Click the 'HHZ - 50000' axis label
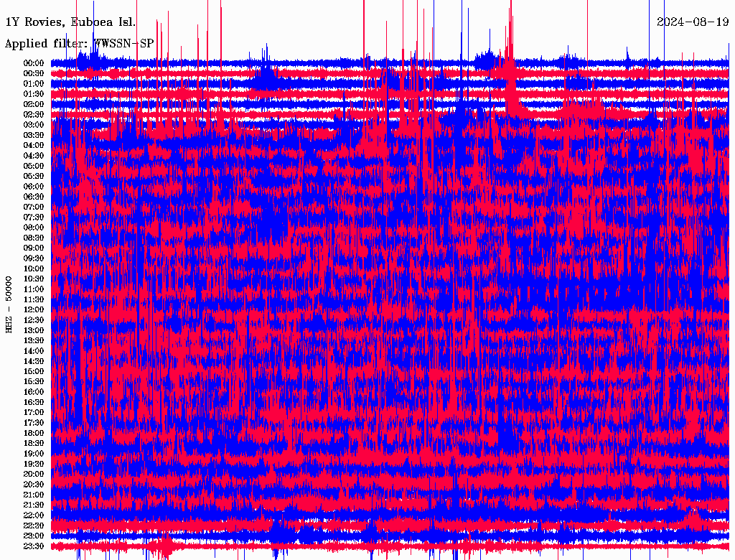Image resolution: width=735 pixels, height=560 pixels. pyautogui.click(x=9, y=304)
